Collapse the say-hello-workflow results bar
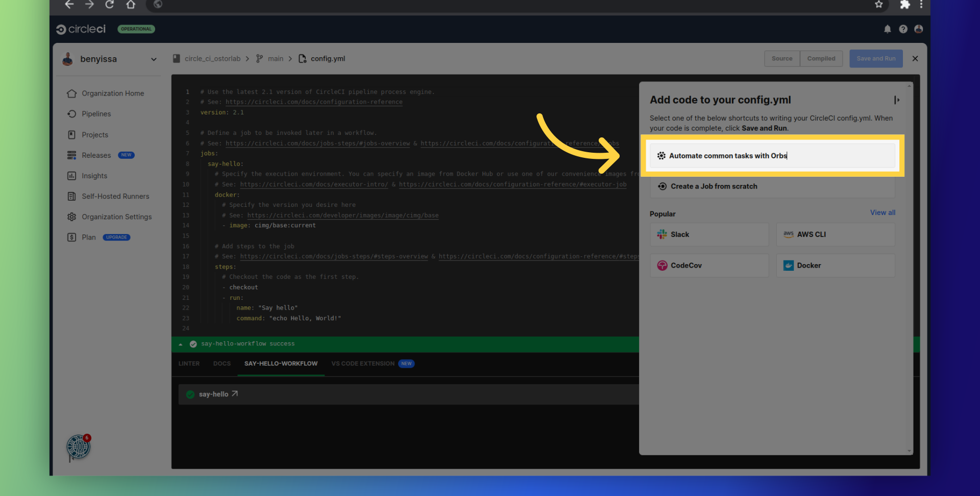Viewport: 980px width, 496px height. 181,344
